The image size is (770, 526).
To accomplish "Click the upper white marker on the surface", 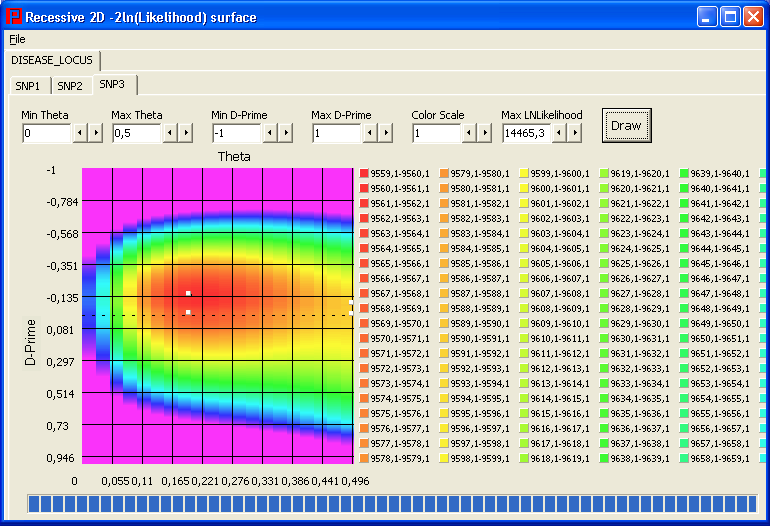I will point(188,293).
